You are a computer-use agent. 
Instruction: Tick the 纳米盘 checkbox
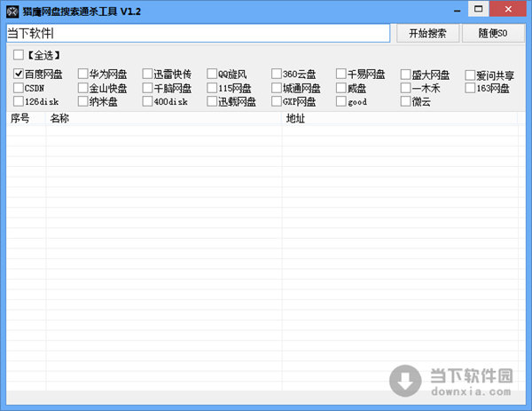coord(82,101)
